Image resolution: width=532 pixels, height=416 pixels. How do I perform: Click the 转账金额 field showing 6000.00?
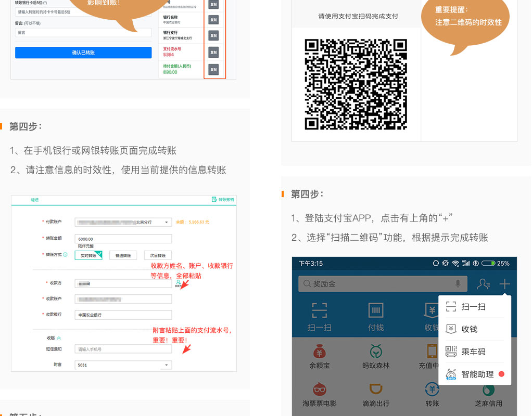[123, 239]
